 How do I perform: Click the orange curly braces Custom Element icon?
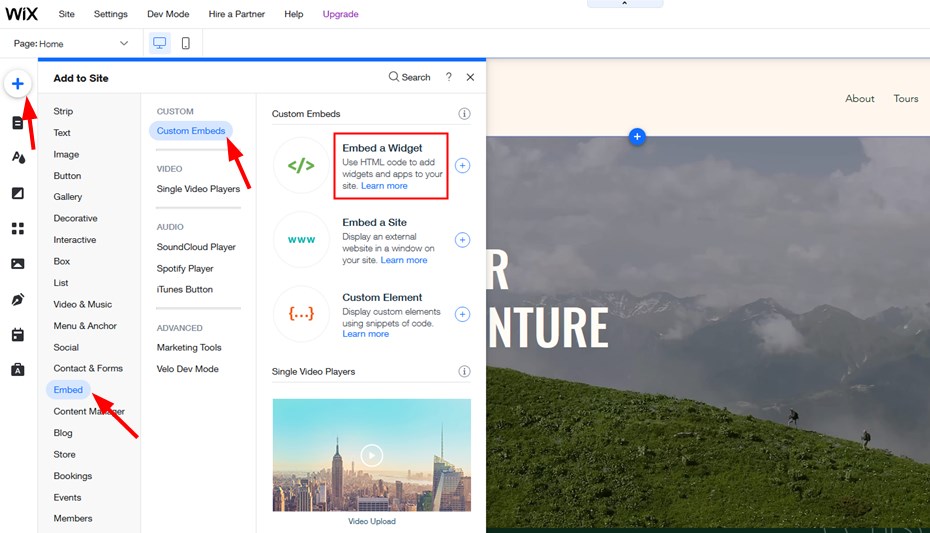(x=301, y=314)
